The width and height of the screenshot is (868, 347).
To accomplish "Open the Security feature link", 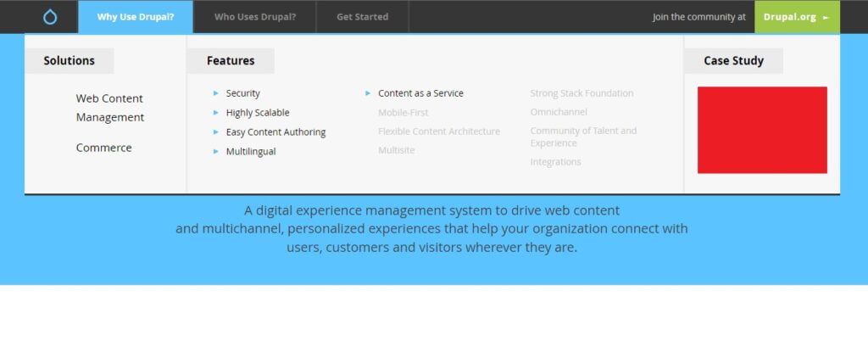I will click(x=242, y=93).
